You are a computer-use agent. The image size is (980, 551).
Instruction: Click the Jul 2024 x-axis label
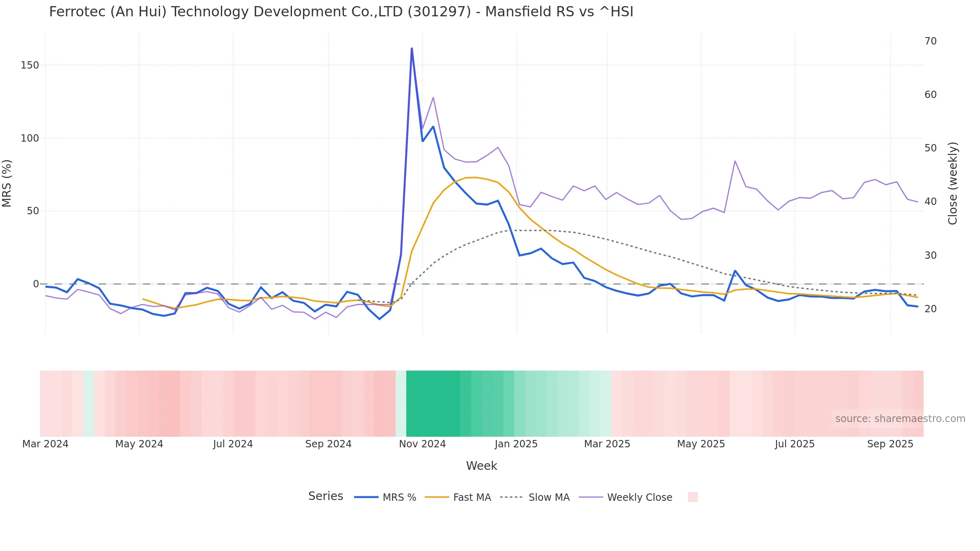coord(233,444)
